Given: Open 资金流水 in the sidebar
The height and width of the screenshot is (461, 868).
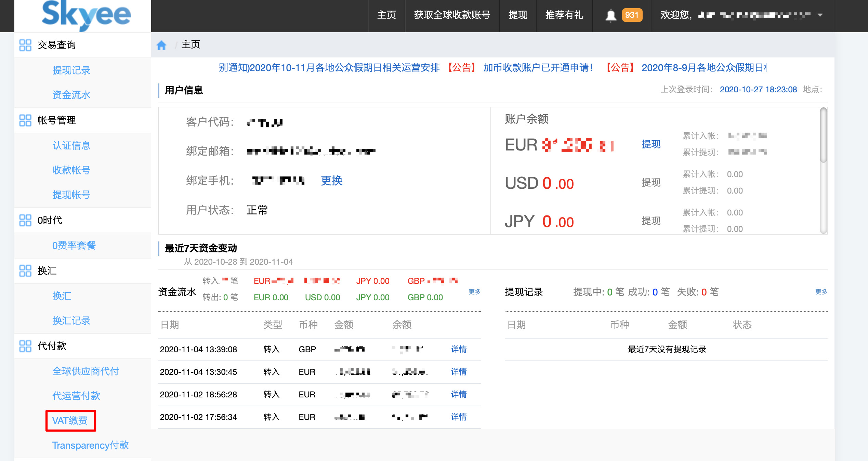Looking at the screenshot, I should click(71, 95).
